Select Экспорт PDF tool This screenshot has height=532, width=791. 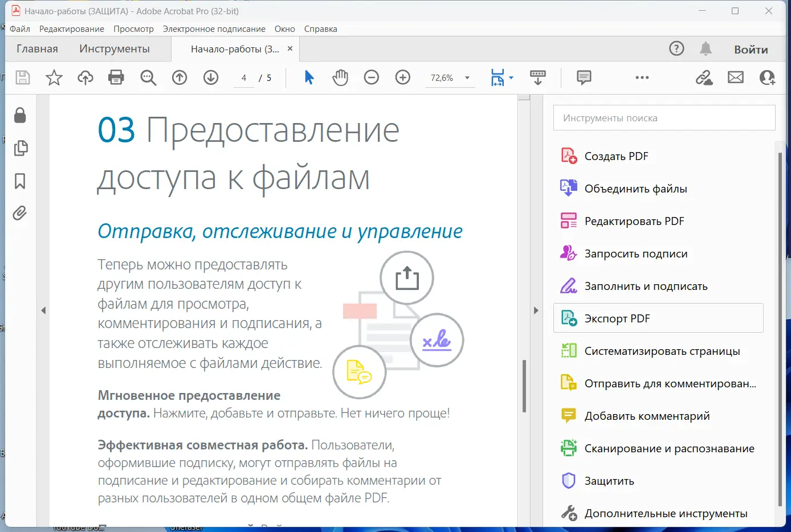tap(658, 318)
